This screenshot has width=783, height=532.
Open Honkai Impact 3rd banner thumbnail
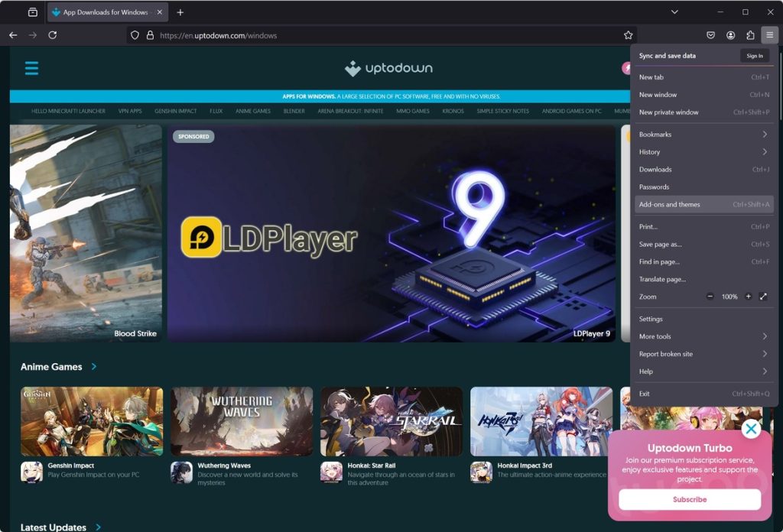[x=541, y=421]
